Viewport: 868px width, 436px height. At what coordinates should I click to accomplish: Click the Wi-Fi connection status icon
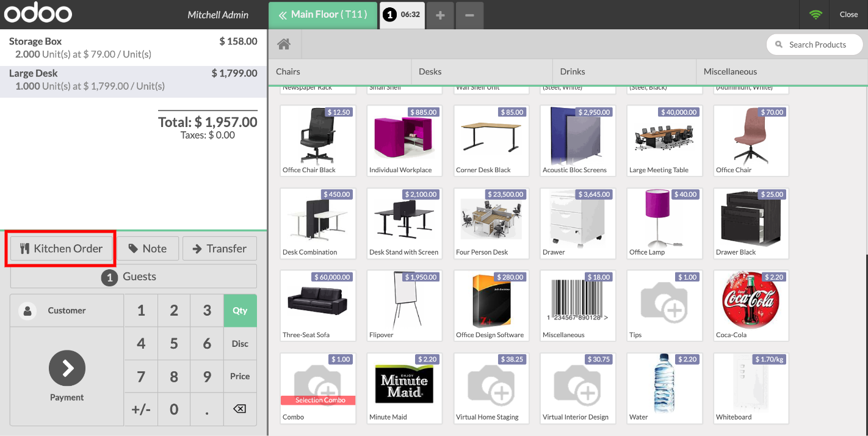tap(816, 15)
